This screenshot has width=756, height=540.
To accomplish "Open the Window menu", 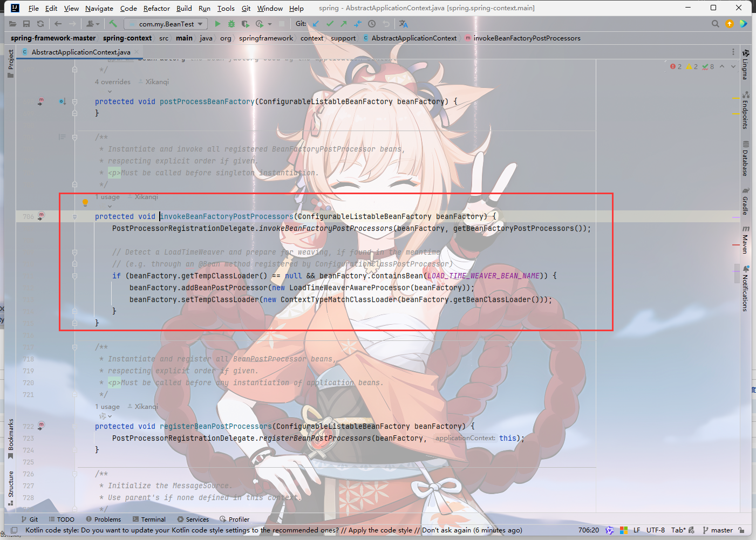I will [x=270, y=8].
